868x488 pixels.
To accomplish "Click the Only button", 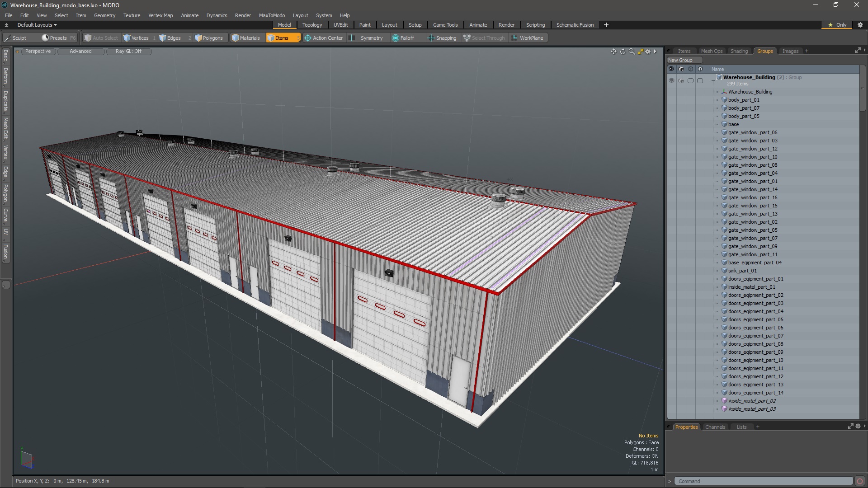I will 837,25.
